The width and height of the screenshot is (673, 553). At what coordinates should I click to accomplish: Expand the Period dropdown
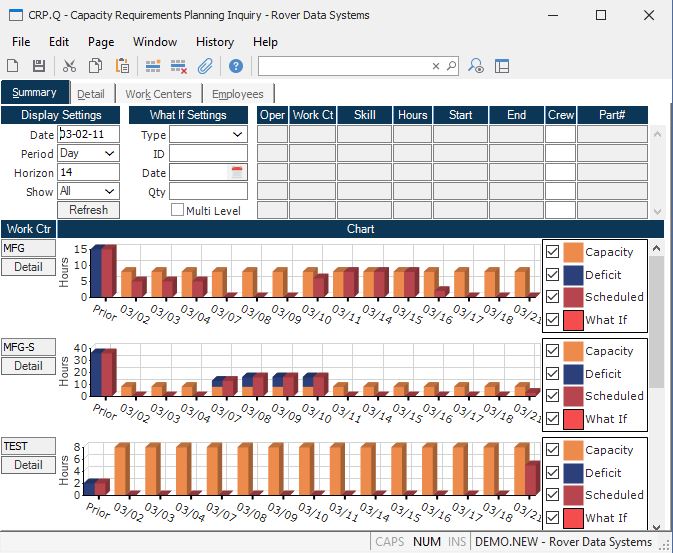[109, 154]
